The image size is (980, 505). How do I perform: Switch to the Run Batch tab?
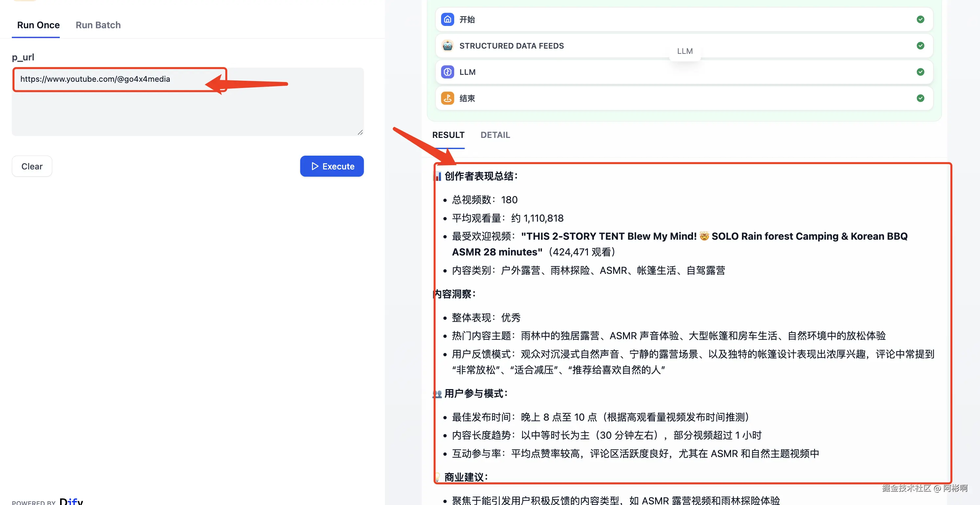coord(98,25)
